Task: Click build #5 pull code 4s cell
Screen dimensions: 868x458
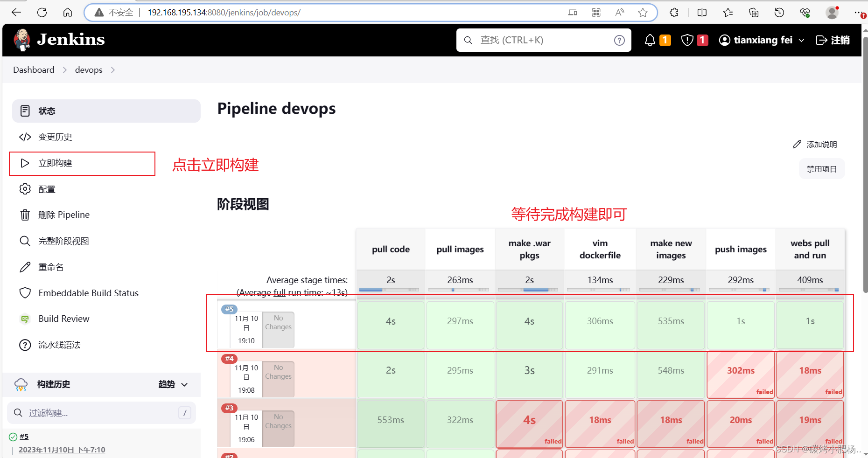Action: 391,325
